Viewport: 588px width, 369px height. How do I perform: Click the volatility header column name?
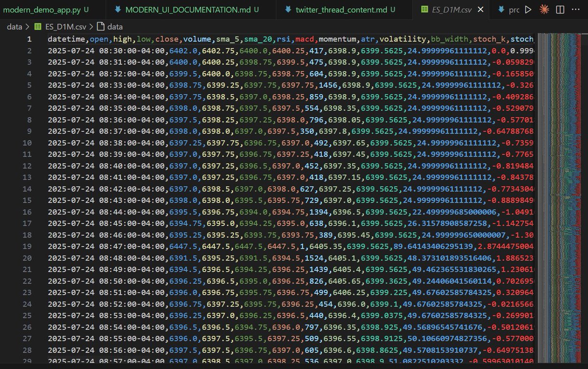tap(404, 39)
